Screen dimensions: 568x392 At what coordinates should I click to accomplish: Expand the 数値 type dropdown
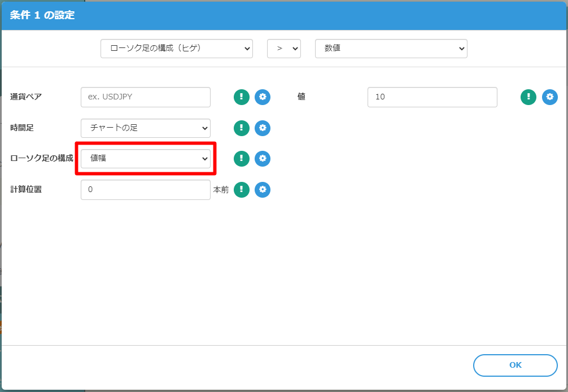[391, 49]
